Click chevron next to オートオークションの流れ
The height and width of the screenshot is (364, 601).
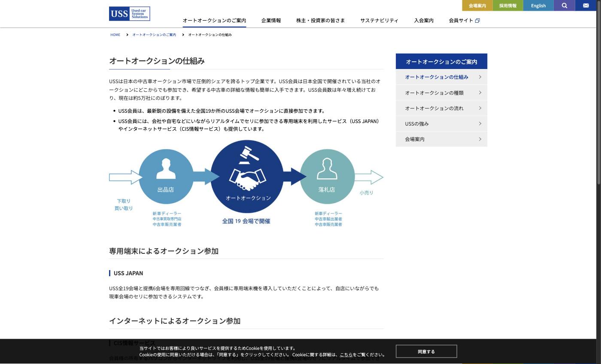tap(480, 108)
